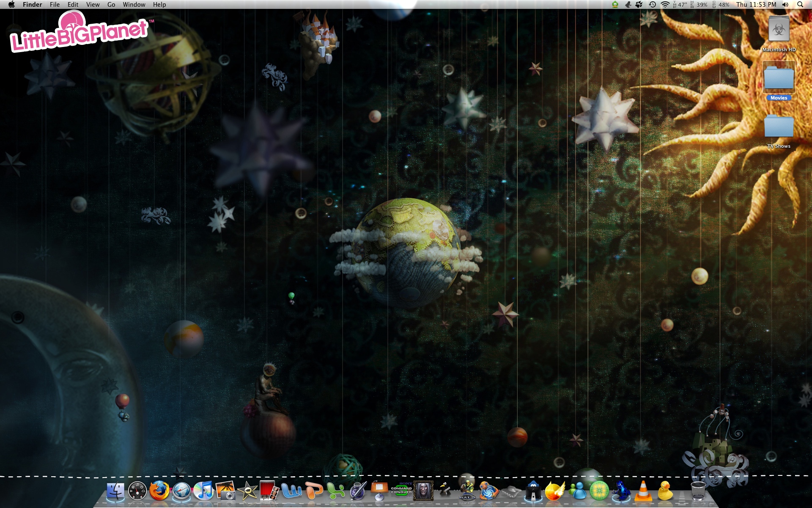The width and height of the screenshot is (812, 508).
Task: Launch iTunes from the dock
Action: tap(203, 491)
